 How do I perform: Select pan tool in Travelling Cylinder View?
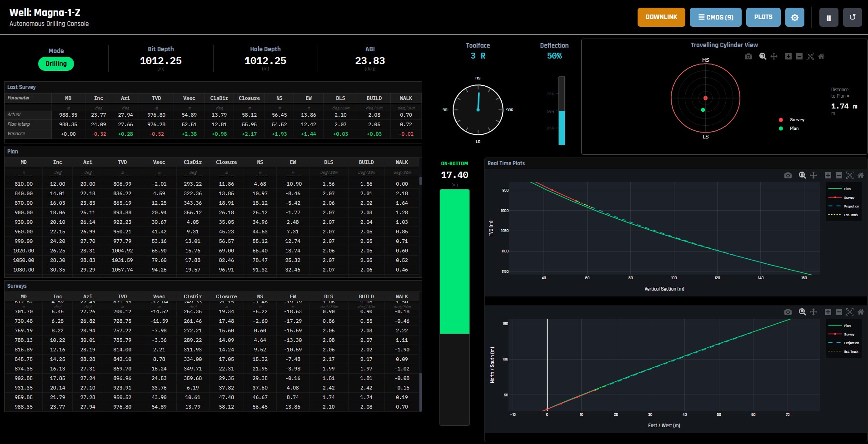click(774, 56)
